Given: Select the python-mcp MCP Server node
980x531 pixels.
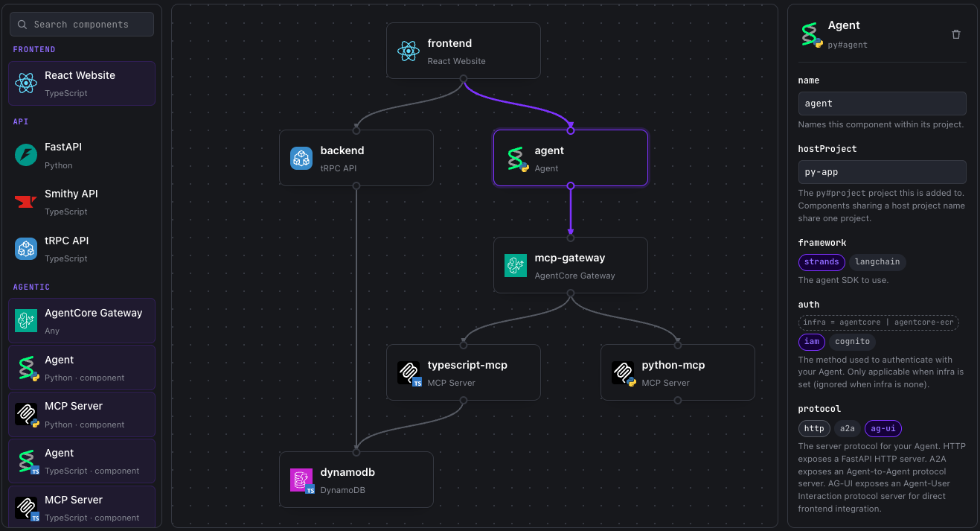Looking at the screenshot, I should pyautogui.click(x=678, y=372).
